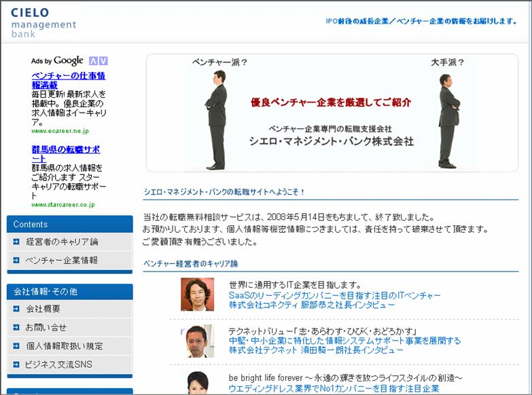Viewport: 532px width, 395px height.
Task: Open the 中堅・中小企業に特化した interview link
Action: 344,341
